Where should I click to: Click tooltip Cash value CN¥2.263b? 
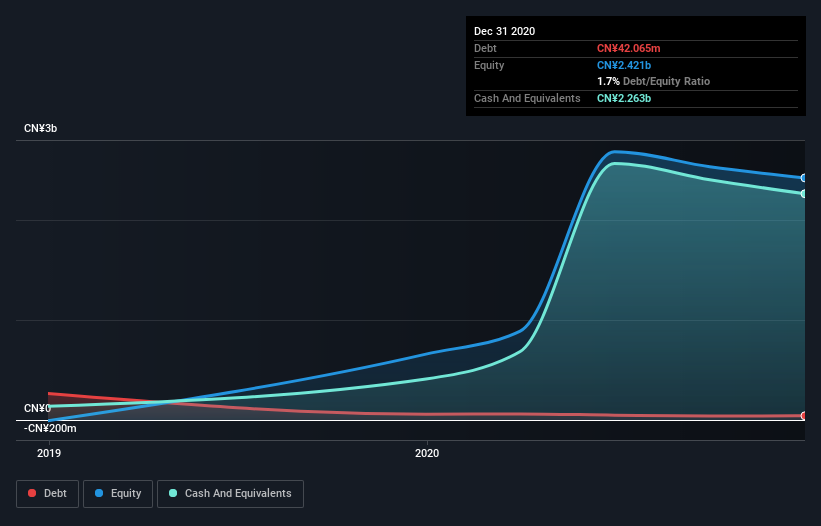[x=624, y=98]
